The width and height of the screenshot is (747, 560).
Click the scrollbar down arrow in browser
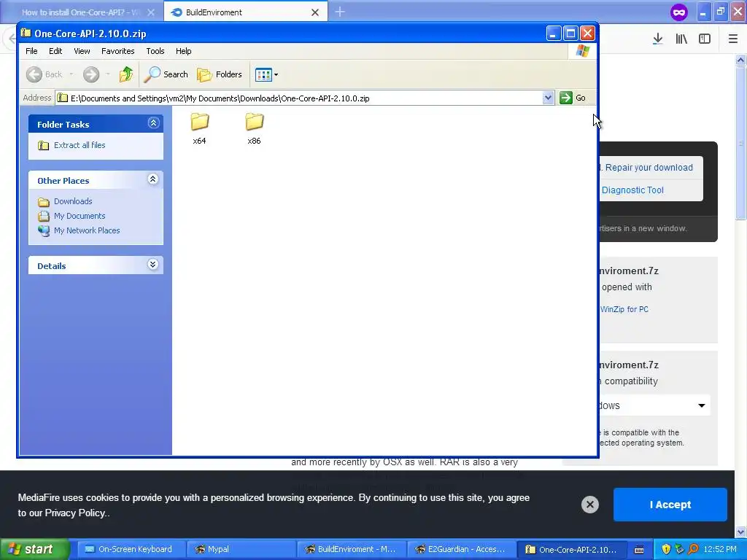pyautogui.click(x=740, y=532)
